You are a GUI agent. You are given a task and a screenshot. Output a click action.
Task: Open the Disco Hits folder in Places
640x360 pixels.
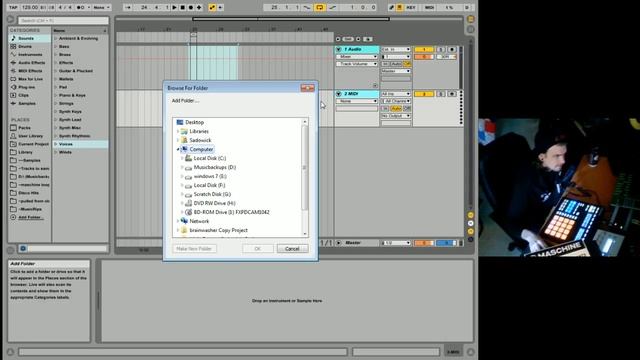28,193
